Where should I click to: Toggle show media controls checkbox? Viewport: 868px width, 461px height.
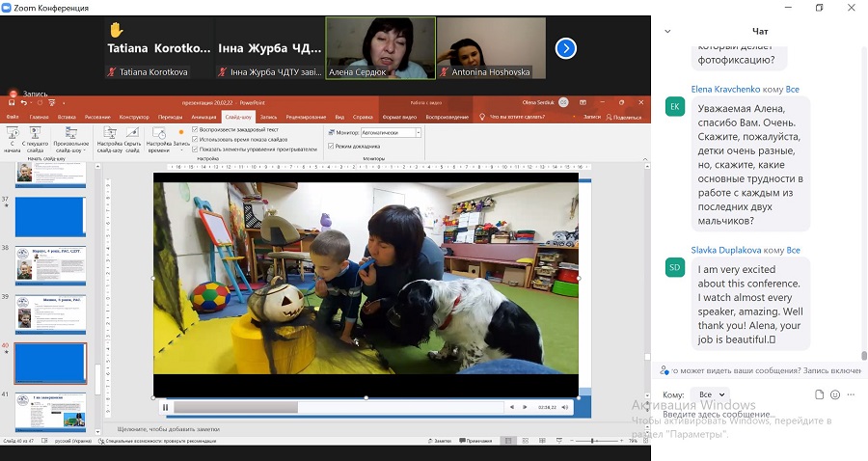[195, 149]
